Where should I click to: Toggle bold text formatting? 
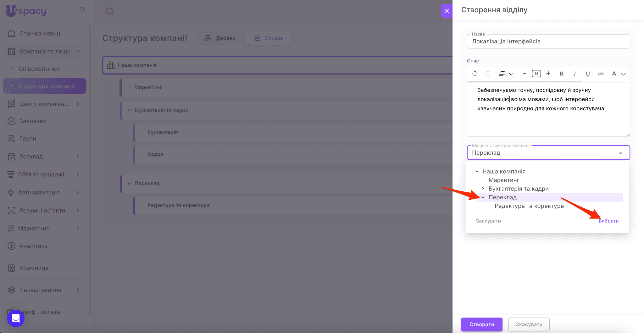(562, 74)
